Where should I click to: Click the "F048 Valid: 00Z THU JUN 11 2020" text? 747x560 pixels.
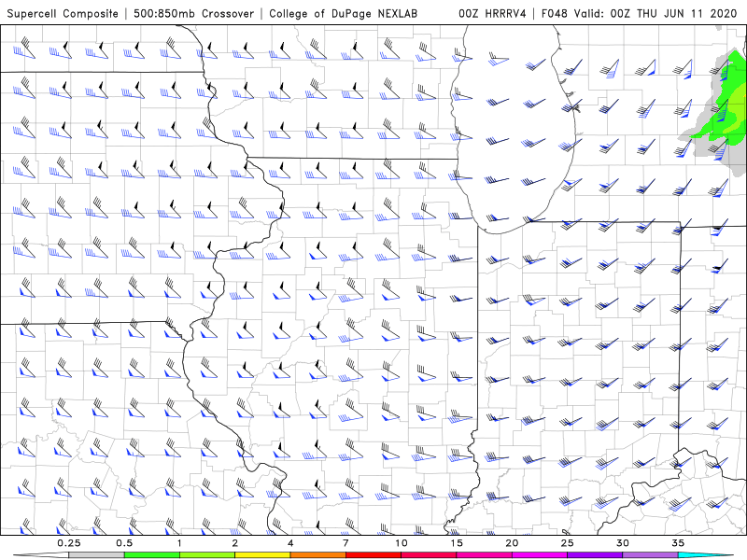(x=640, y=14)
